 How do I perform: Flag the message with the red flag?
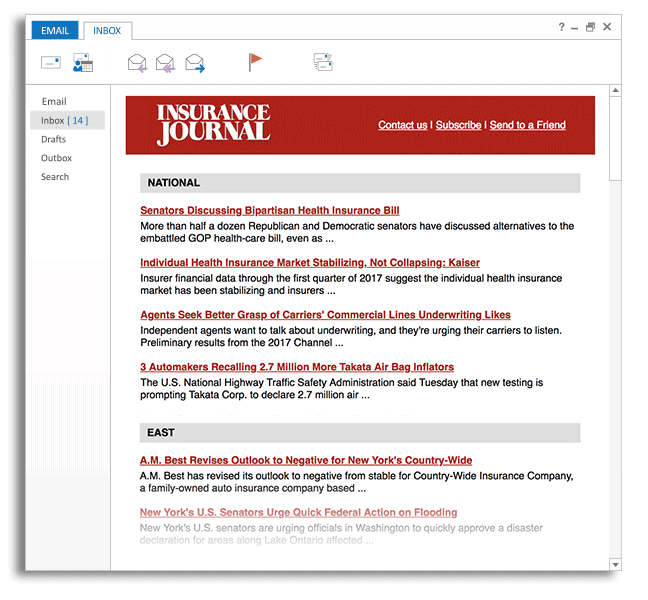click(x=256, y=62)
